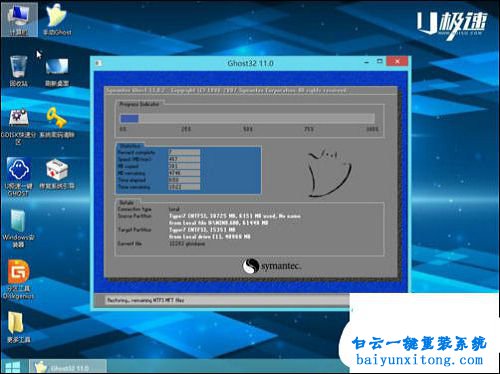
Task: Open the Windows installer icon
Action: 19,228
